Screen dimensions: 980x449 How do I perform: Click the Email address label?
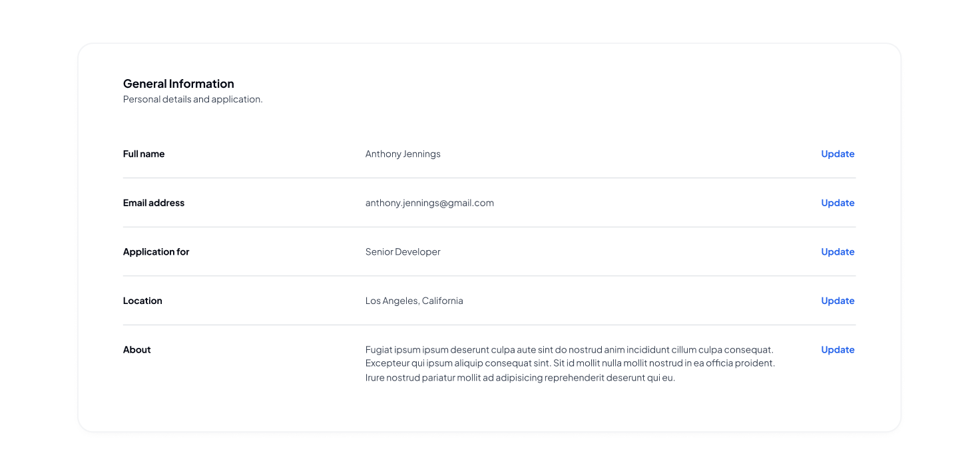(154, 203)
